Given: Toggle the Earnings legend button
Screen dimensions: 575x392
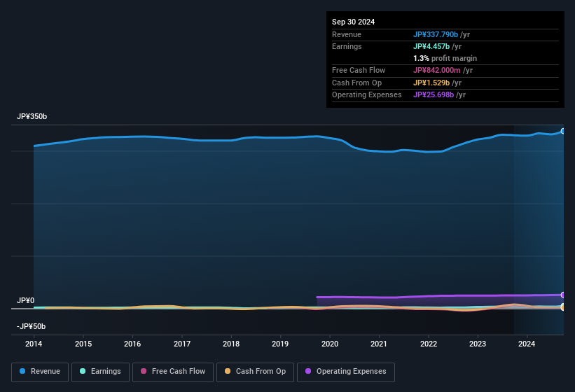Looking at the screenshot, I should click(100, 372).
